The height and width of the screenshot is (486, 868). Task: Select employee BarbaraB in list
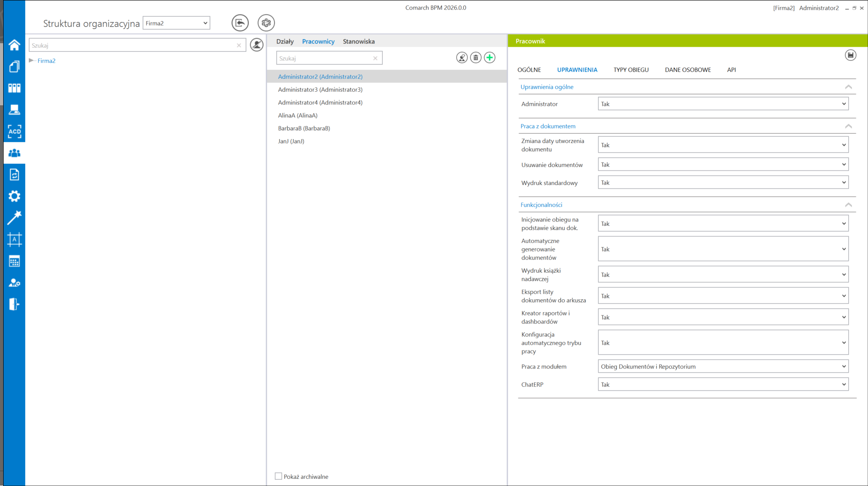304,128
